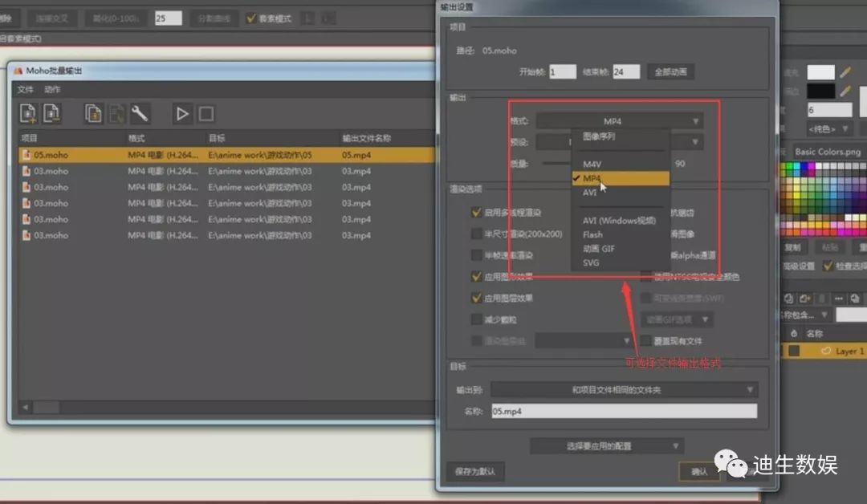Click the greyed-out paste settings icon

coord(116,113)
